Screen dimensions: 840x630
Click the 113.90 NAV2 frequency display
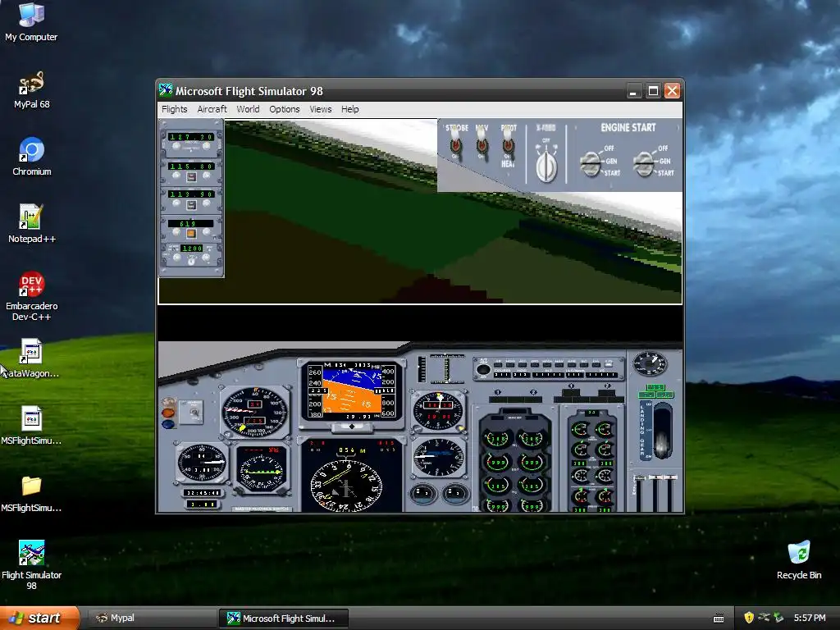pos(192,194)
